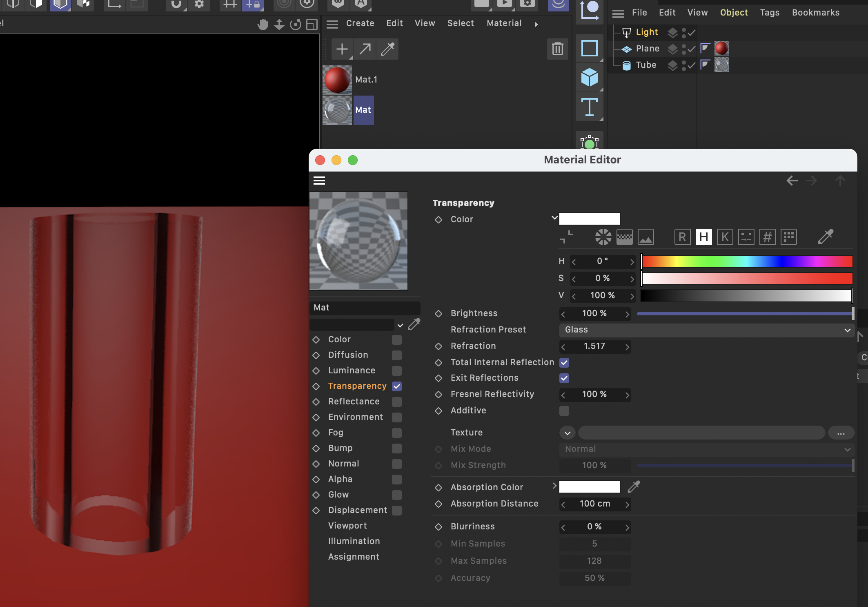
Task: Click the Texture browse ellipsis button
Action: (x=841, y=433)
